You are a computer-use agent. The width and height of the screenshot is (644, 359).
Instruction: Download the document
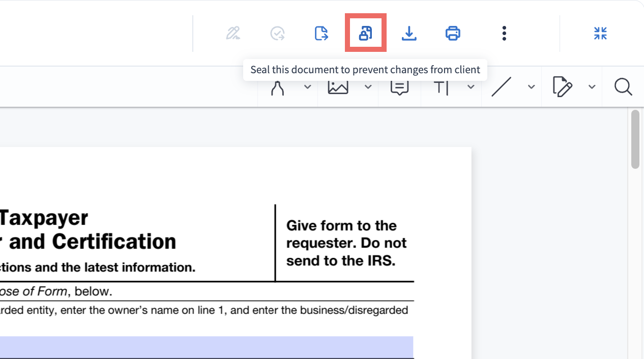(409, 34)
